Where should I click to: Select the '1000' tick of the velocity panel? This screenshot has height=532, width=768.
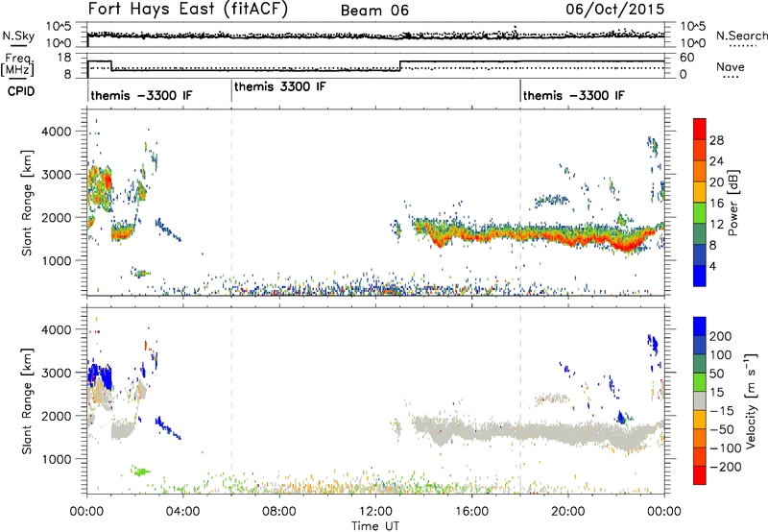click(56, 459)
